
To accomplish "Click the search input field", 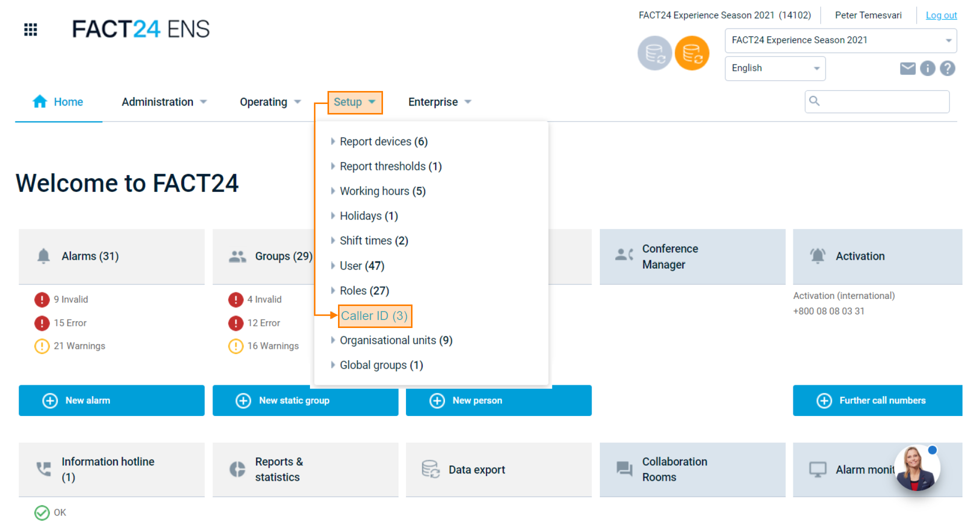I will pos(877,101).
